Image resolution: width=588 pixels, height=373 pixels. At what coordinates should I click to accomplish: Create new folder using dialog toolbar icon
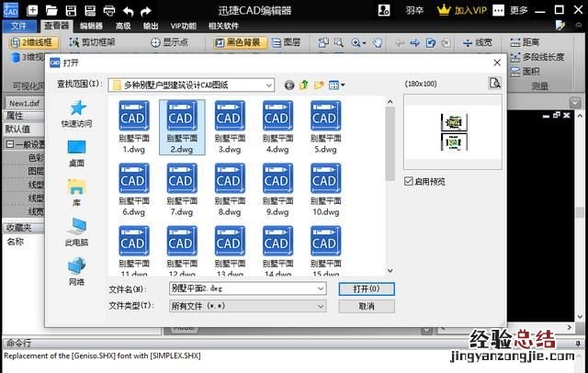pyautogui.click(x=319, y=85)
